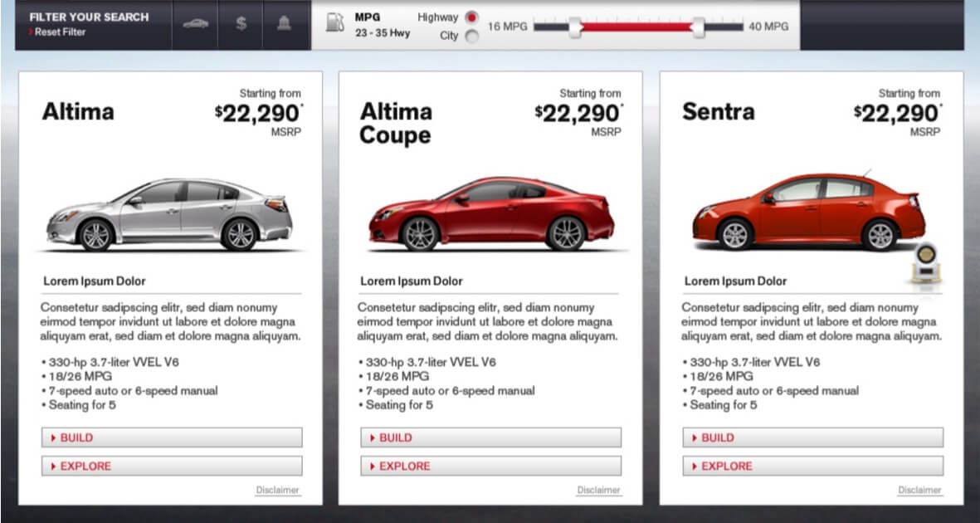Explore the Altima Coupe
Screen dimensions: 980x523
490,466
